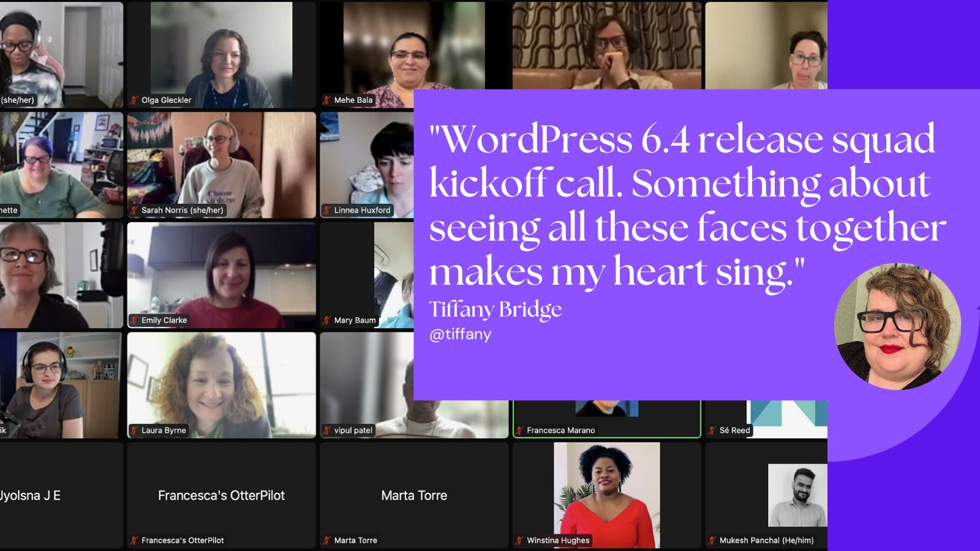The width and height of the screenshot is (980, 551).
Task: Click Emily Clarke's muted mic icon
Action: (134, 321)
